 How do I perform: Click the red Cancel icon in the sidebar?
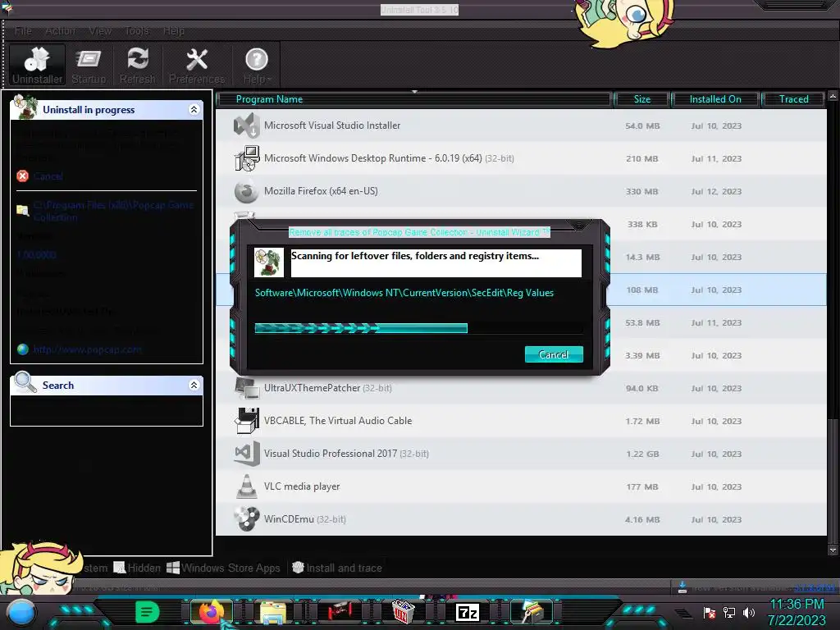point(22,176)
